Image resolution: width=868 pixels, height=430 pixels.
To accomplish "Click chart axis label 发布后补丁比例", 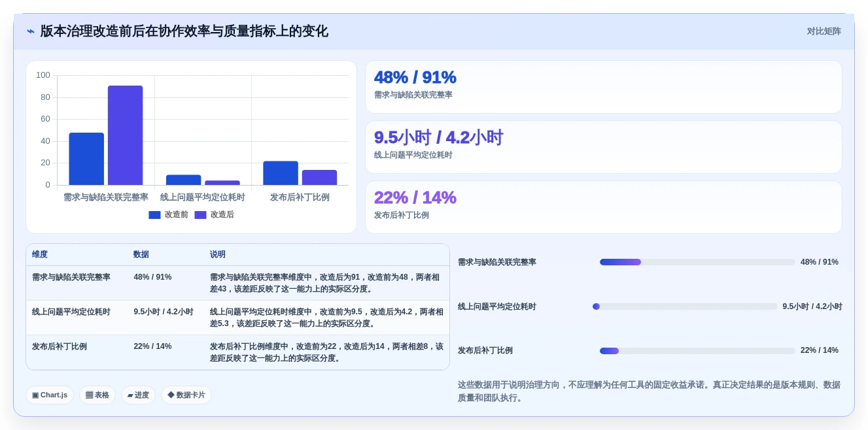I will click(x=300, y=197).
